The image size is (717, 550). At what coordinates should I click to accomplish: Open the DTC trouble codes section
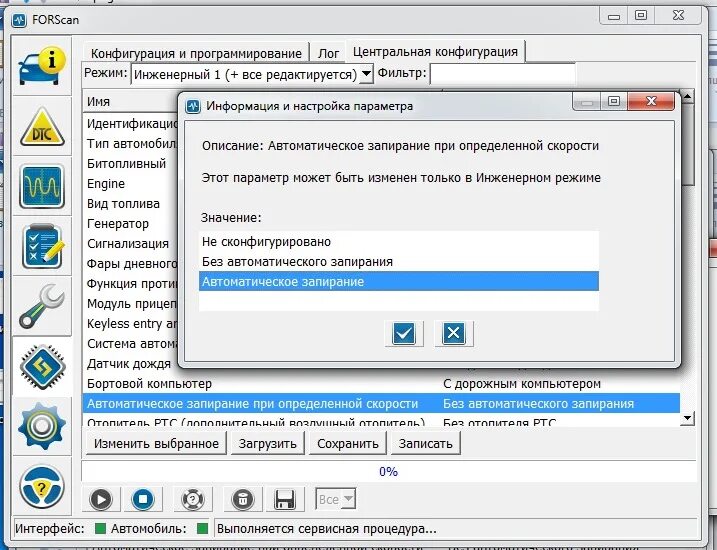pos(42,127)
